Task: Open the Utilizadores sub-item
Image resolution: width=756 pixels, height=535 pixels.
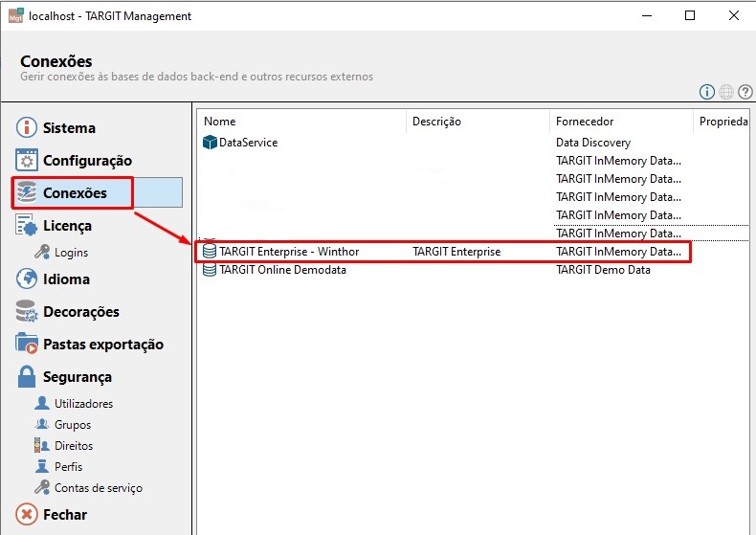Action: coord(83,404)
